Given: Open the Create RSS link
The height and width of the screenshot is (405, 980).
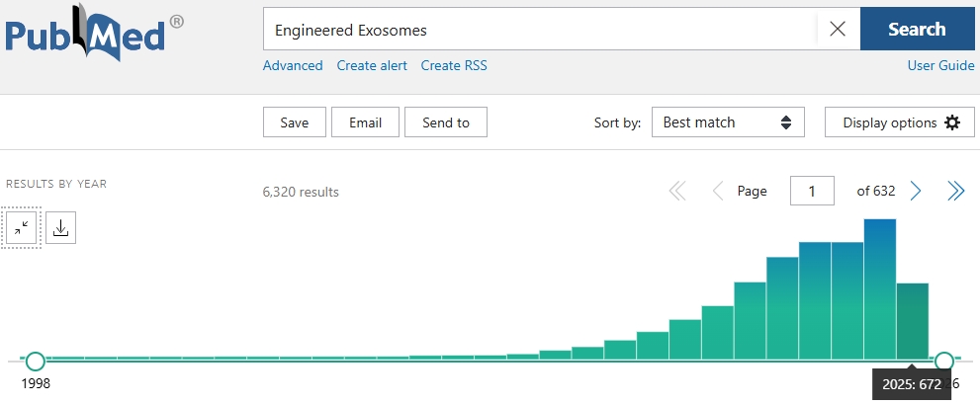Looking at the screenshot, I should point(454,65).
